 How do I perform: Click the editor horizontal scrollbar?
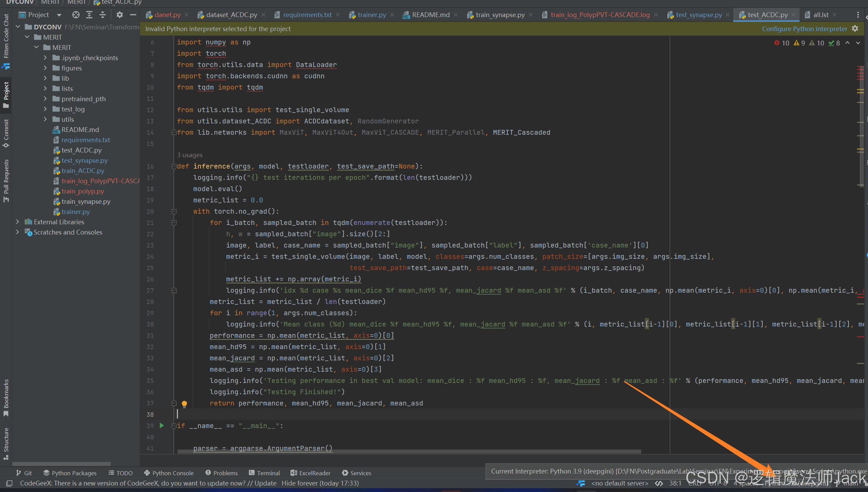tap(409, 452)
